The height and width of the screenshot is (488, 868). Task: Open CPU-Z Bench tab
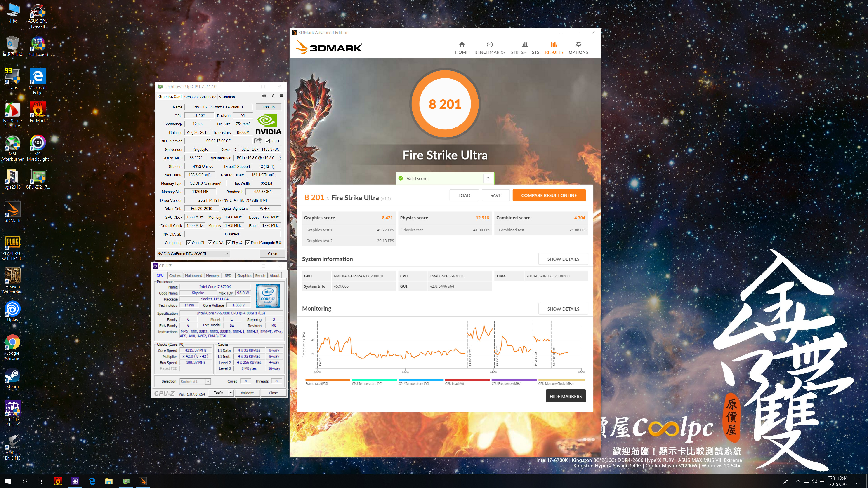[260, 275]
